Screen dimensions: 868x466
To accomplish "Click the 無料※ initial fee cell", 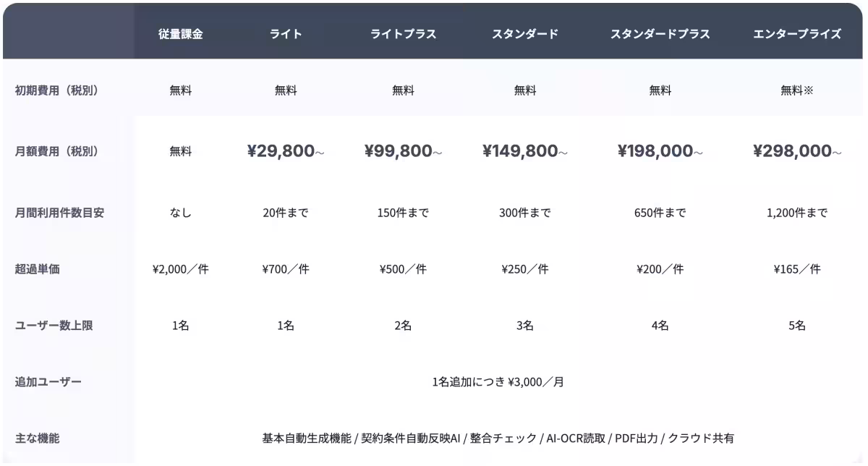I will [797, 90].
